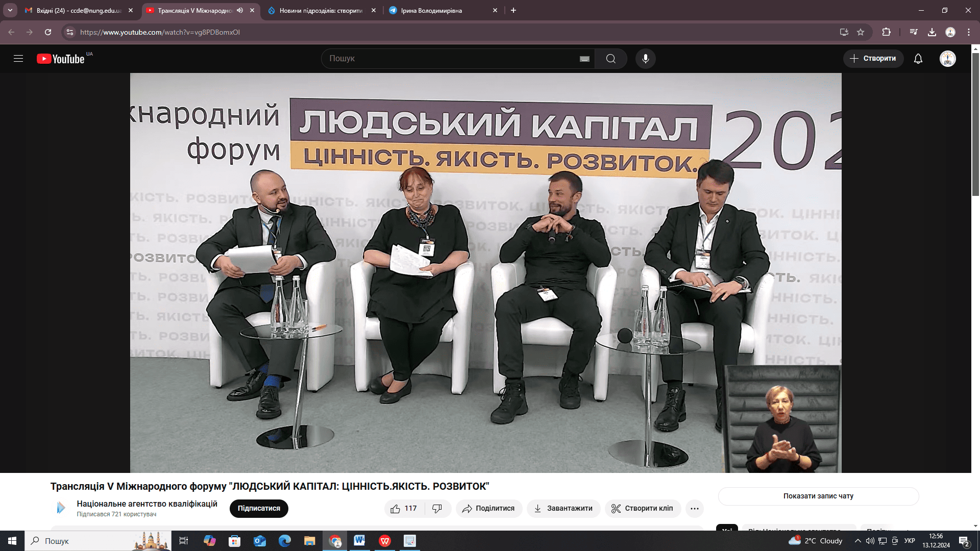This screenshot has height=551, width=980.
Task: Open YouTube notifications bell
Action: pos(918,59)
